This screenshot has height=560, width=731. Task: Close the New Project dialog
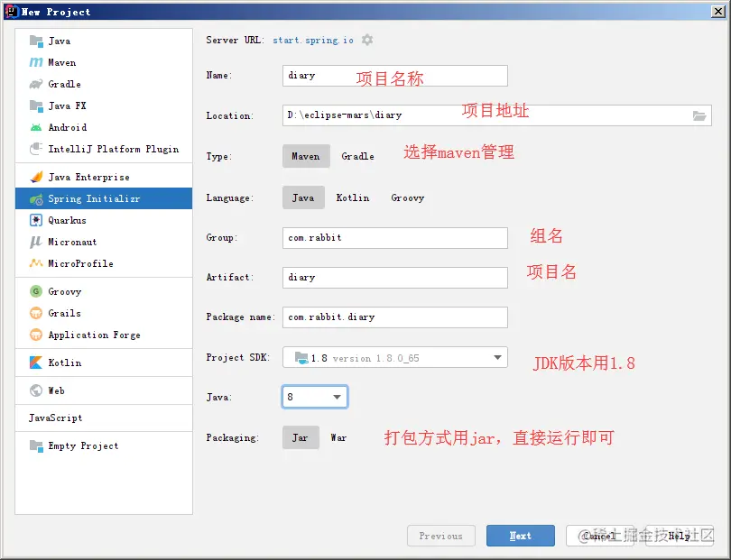[x=718, y=11]
